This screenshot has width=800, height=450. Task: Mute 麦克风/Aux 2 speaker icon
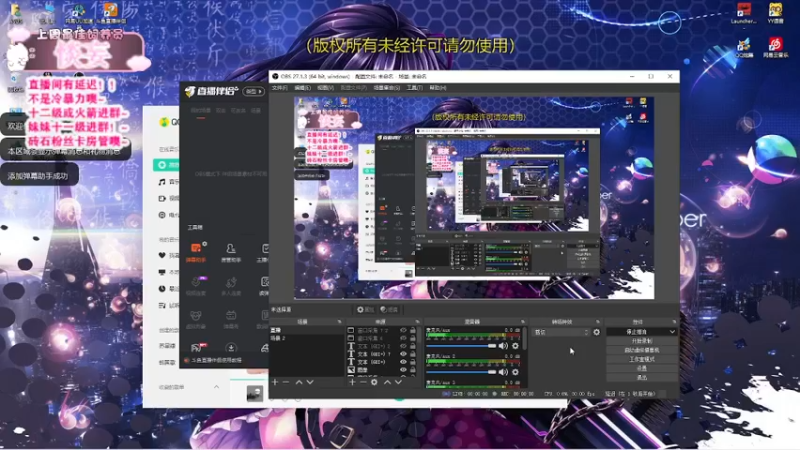(x=504, y=372)
